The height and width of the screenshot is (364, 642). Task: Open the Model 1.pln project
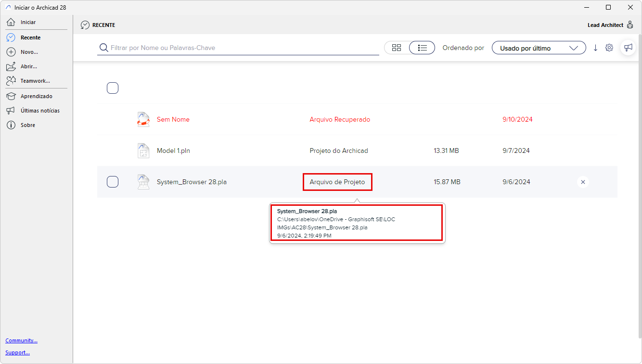click(x=173, y=151)
